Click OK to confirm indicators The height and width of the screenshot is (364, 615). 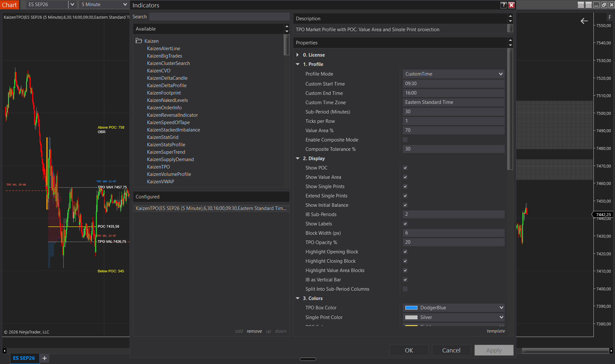tap(409, 350)
